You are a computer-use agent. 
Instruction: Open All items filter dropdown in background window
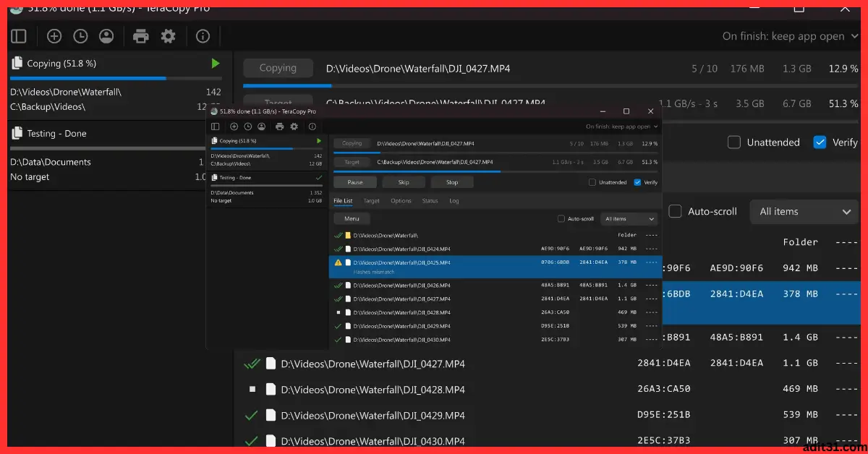pyautogui.click(x=804, y=212)
